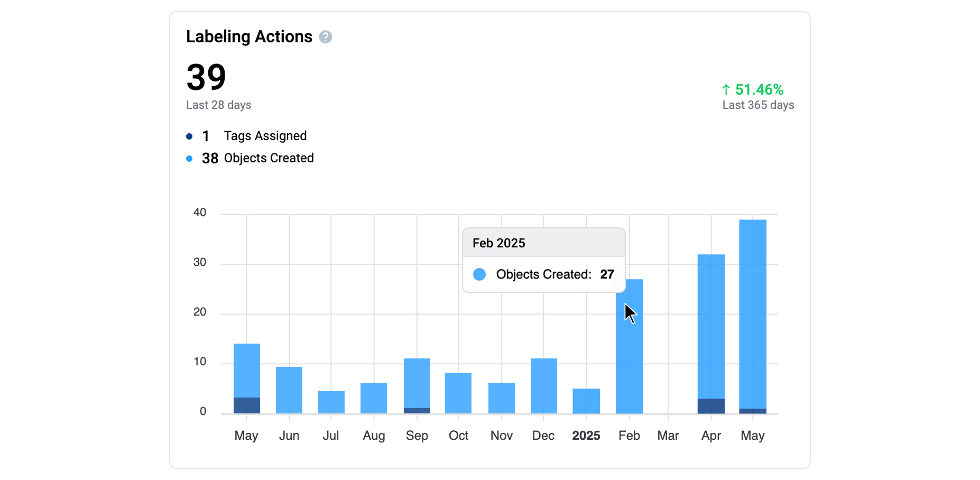This screenshot has height=480, width=980.
Task: Click the June bar in the chart
Action: [289, 390]
